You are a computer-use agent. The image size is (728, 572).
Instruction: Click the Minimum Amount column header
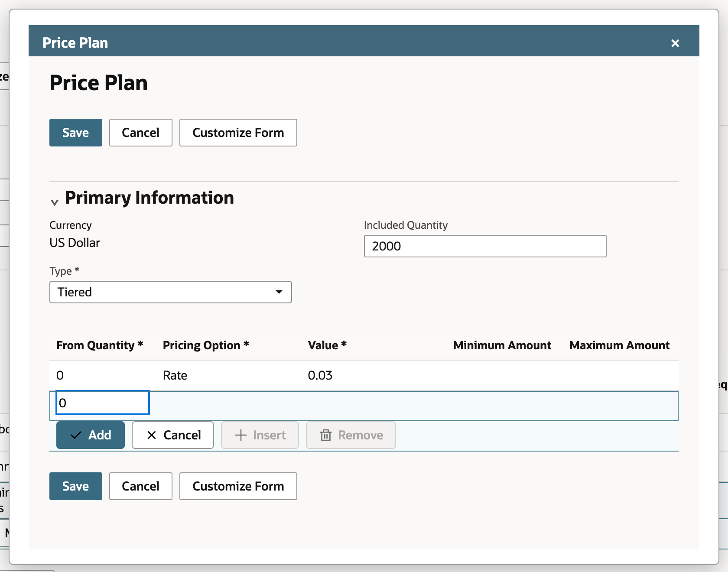tap(502, 345)
